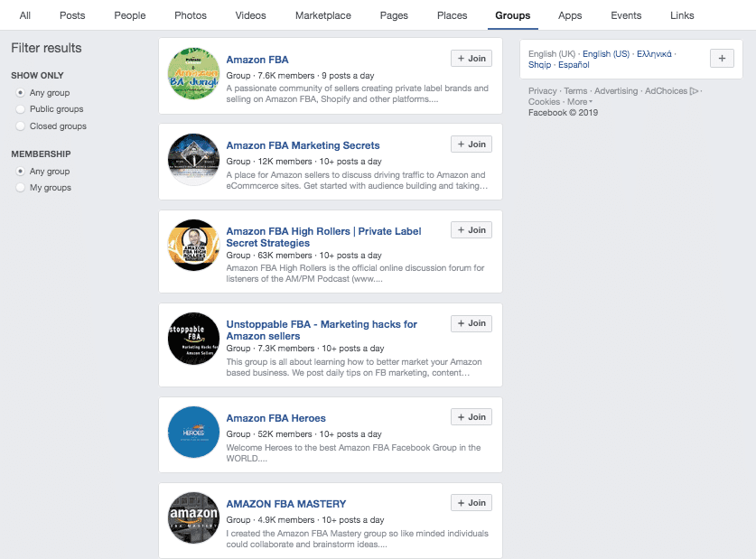Open AMAZON FBA MASTERY title link

point(286,504)
